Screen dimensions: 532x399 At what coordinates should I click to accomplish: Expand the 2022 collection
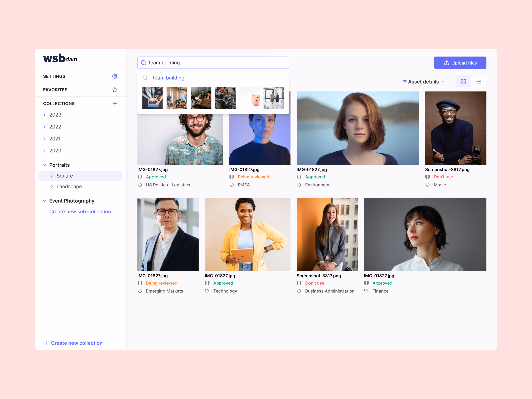[x=44, y=127]
